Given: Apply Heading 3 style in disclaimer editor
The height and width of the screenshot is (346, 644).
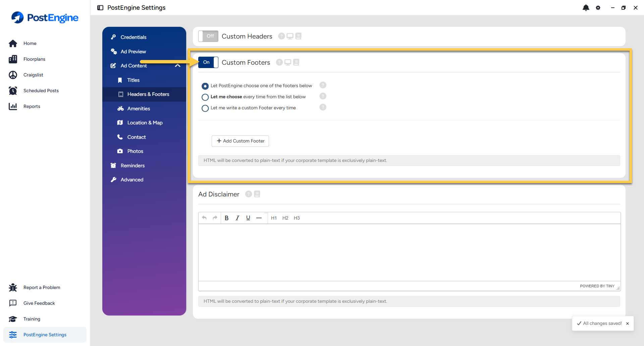Looking at the screenshot, I should coord(297,218).
